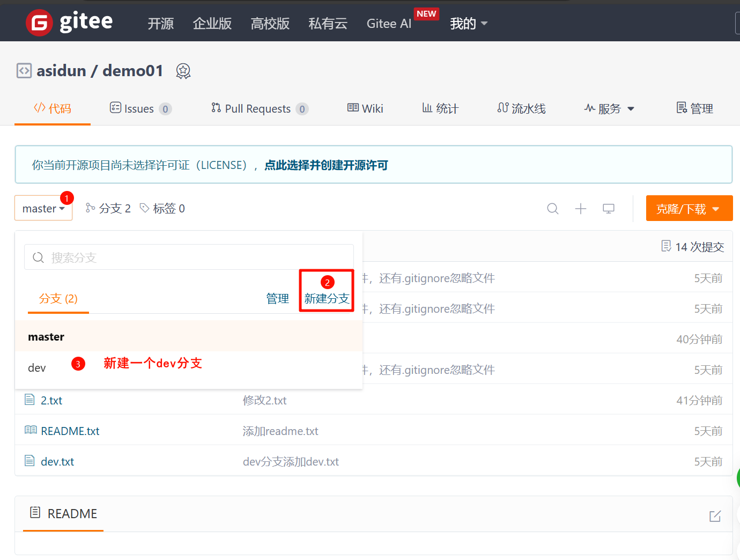Click the 搜索分支 search field
This screenshot has width=740, height=560.
click(189, 257)
